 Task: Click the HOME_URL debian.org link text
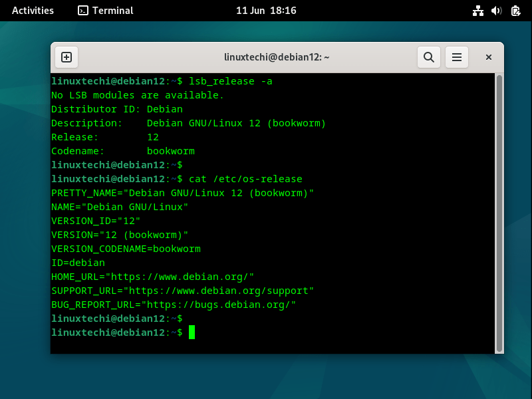tap(180, 277)
